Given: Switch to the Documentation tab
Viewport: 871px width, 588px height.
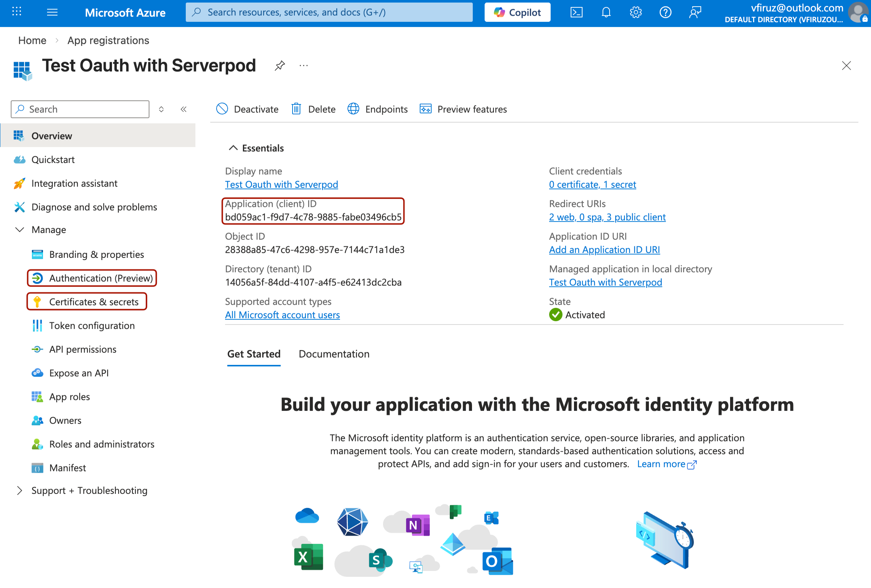Looking at the screenshot, I should coord(334,354).
